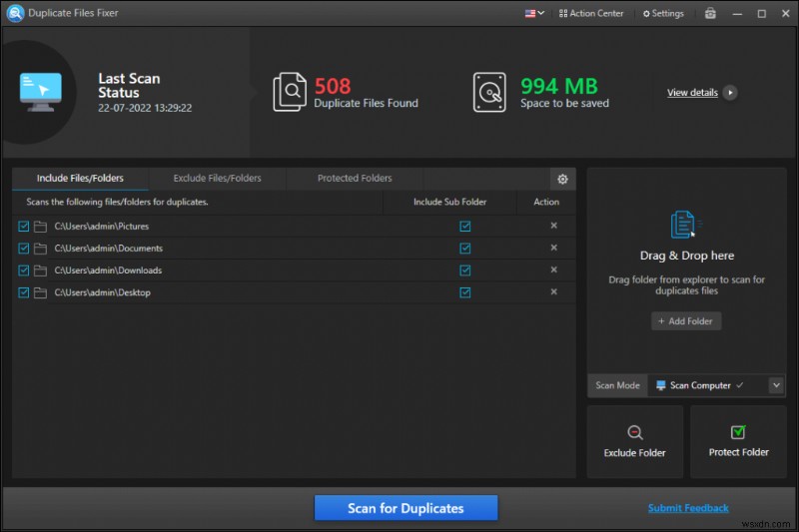Select C:\Users\admin\Documents path text
799x532 pixels.
coord(109,249)
